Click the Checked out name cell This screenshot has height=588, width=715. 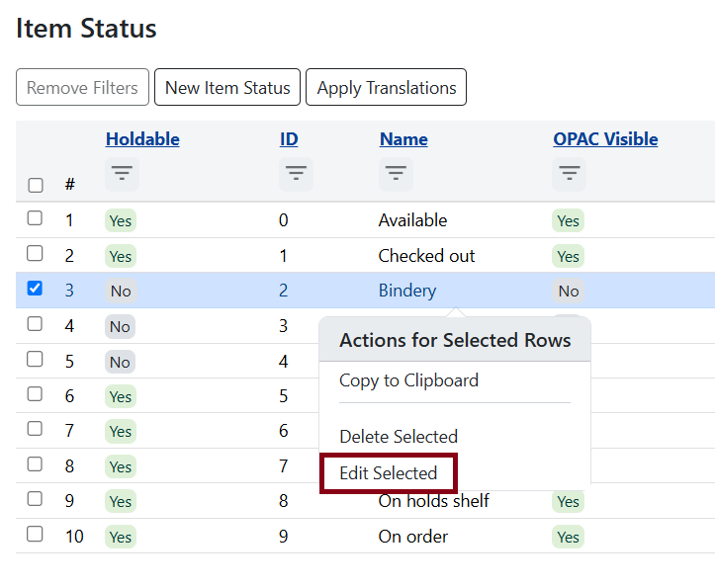tap(426, 256)
